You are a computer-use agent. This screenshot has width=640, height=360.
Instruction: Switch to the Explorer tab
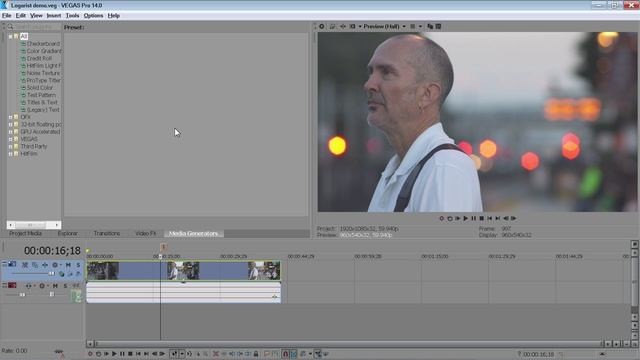tap(68, 233)
